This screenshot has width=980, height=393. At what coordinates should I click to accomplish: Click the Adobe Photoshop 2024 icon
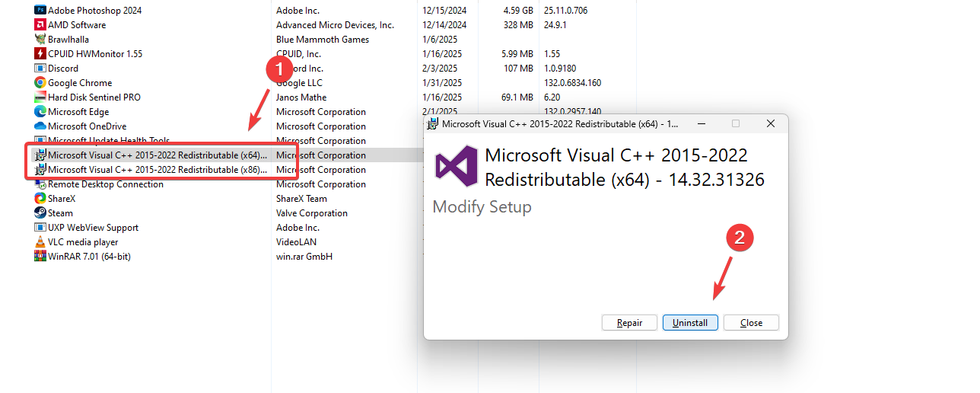point(40,11)
